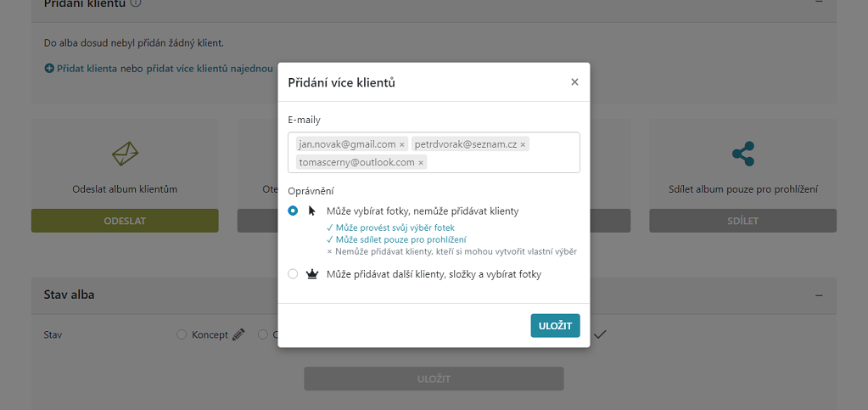The width and height of the screenshot is (868, 410).
Task: Click the pencil icon next to Koncept
Action: (x=238, y=334)
